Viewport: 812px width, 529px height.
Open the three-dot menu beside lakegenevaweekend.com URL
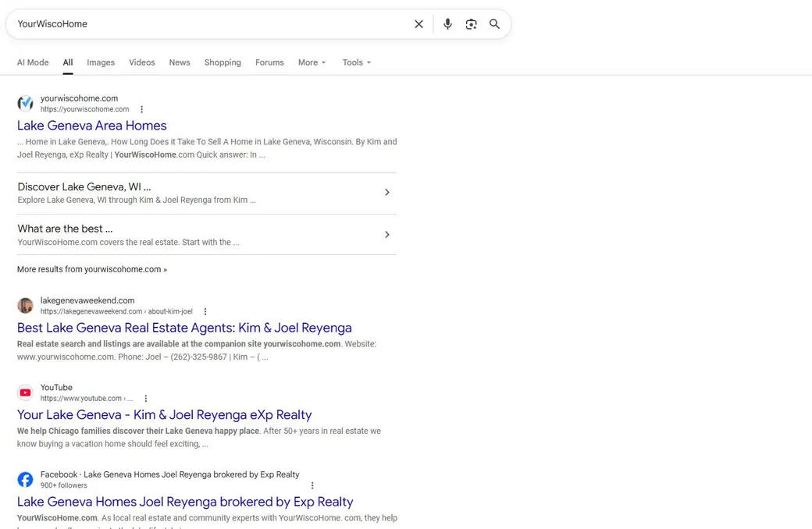tap(205, 311)
